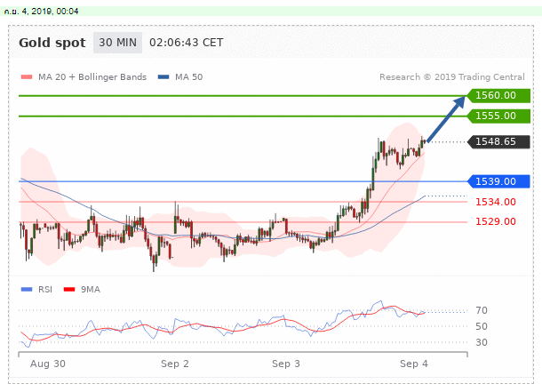Select the MA 50 legend label

pos(188,77)
